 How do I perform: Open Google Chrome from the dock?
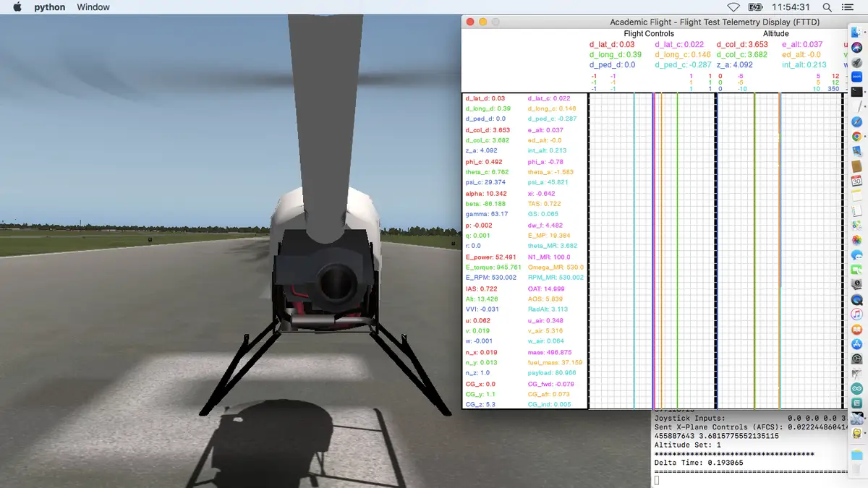point(856,136)
